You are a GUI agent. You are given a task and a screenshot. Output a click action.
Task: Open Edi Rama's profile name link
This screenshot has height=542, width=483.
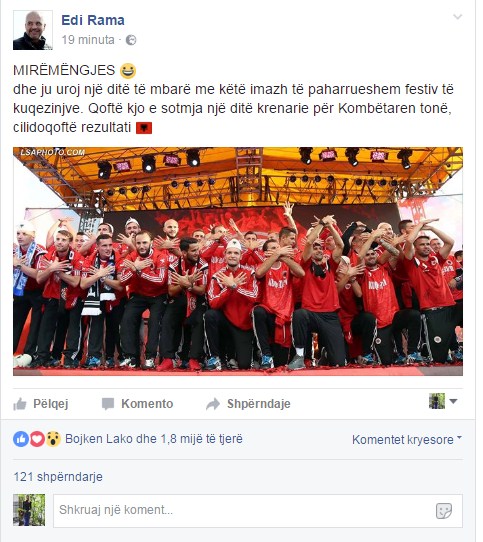click(93, 20)
